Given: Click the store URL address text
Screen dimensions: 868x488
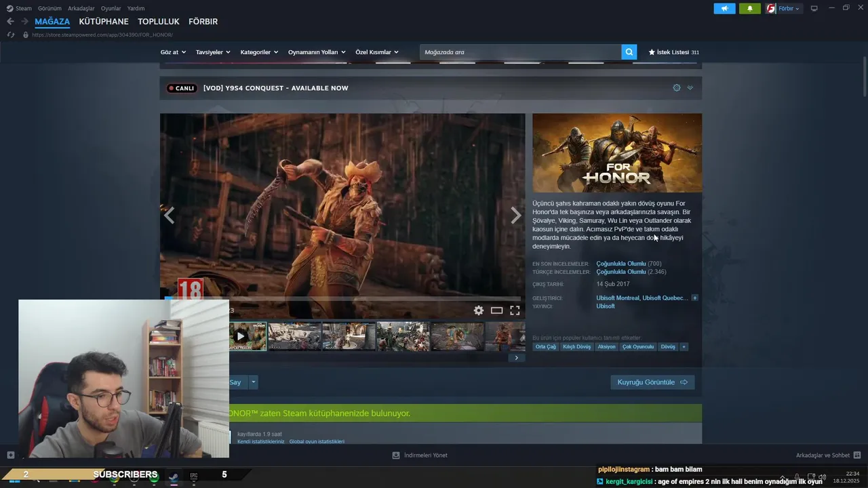Looking at the screenshot, I should pyautogui.click(x=102, y=35).
